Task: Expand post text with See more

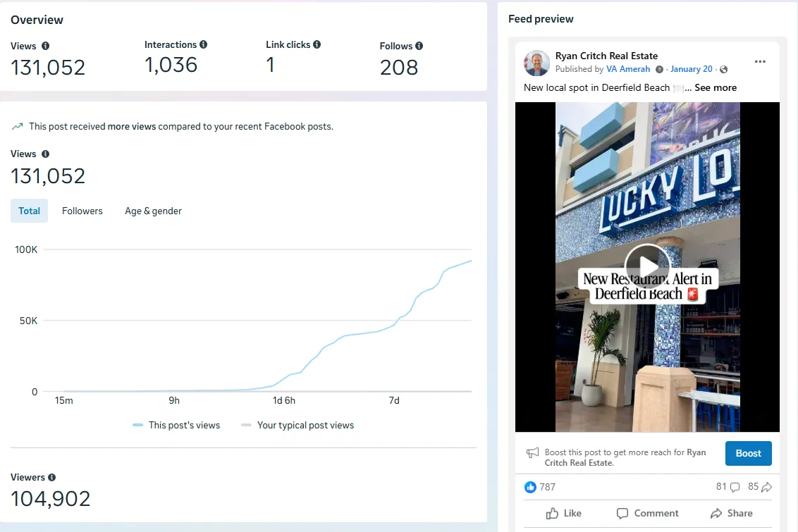Action: tap(716, 88)
